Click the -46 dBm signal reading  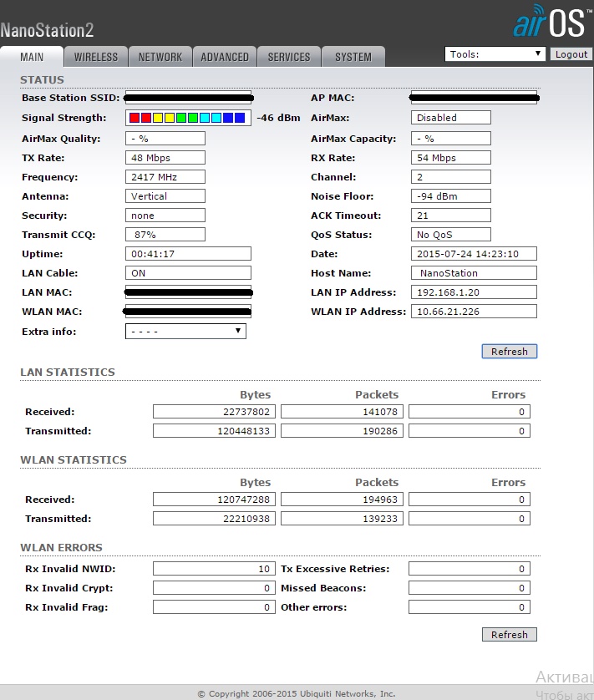[278, 118]
